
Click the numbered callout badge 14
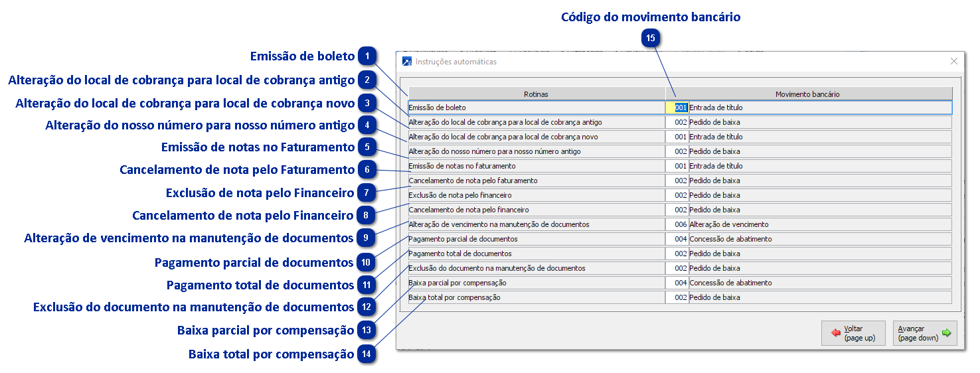coord(366,354)
